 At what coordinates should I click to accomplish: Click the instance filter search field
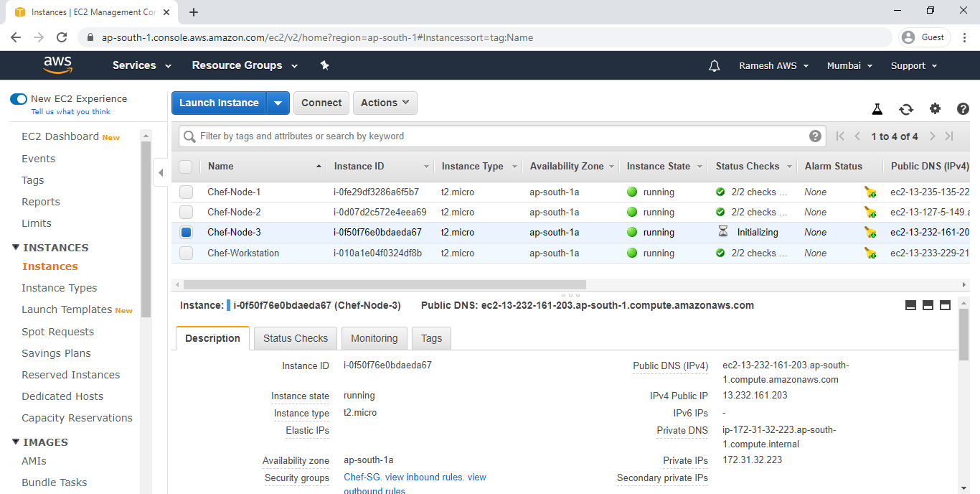501,136
